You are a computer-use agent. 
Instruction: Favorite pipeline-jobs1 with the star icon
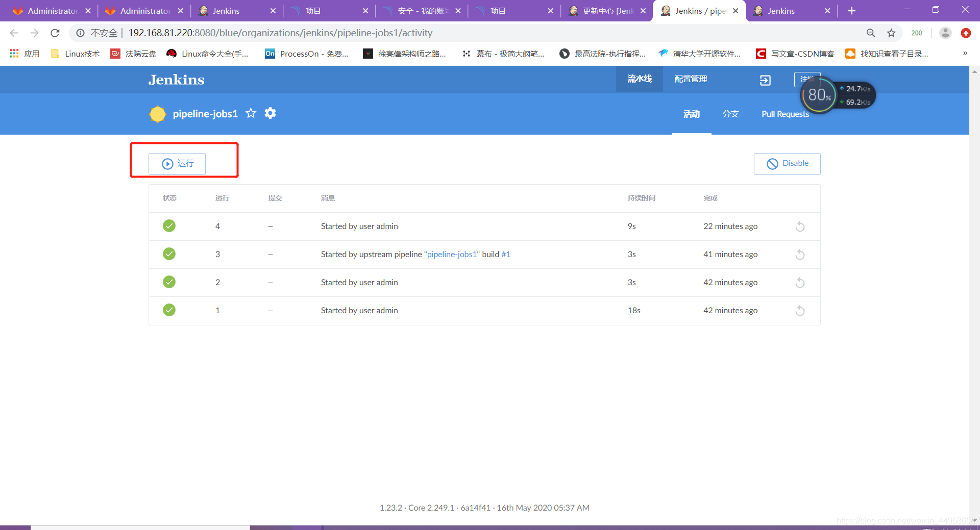click(x=251, y=113)
